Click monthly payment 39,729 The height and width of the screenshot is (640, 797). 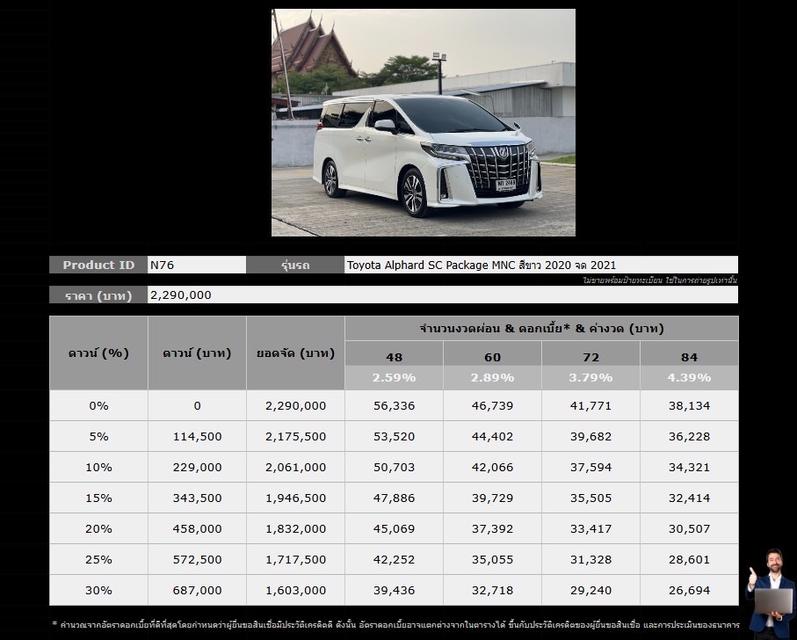(493, 498)
